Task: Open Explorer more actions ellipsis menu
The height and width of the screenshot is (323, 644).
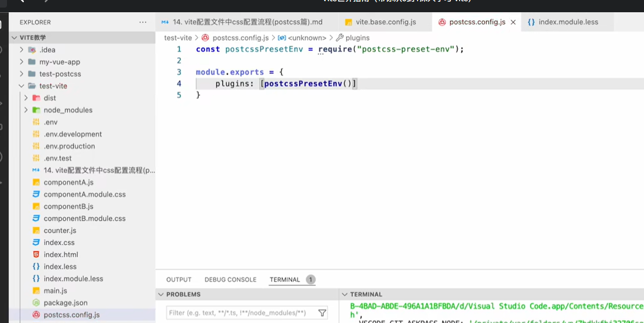Action: [x=143, y=22]
